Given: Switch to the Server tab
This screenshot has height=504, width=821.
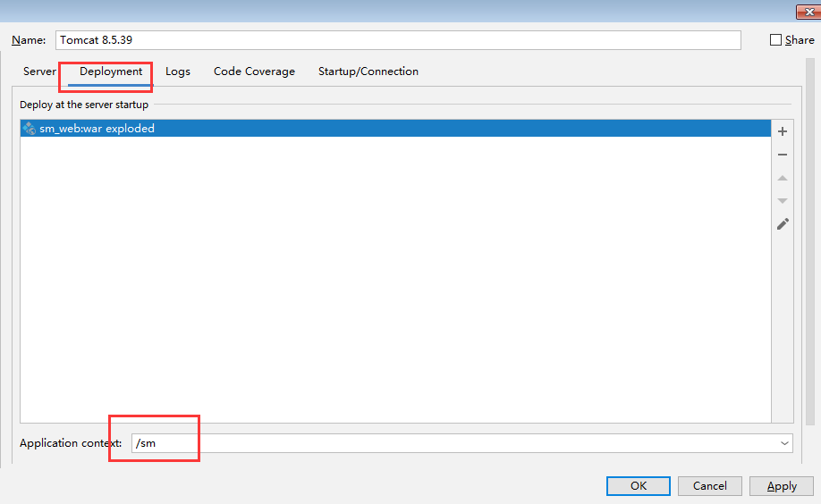Looking at the screenshot, I should (x=39, y=71).
